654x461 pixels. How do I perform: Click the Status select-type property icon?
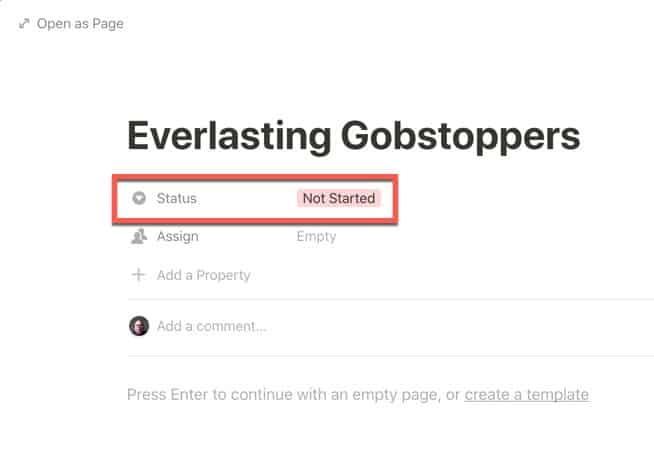139,198
